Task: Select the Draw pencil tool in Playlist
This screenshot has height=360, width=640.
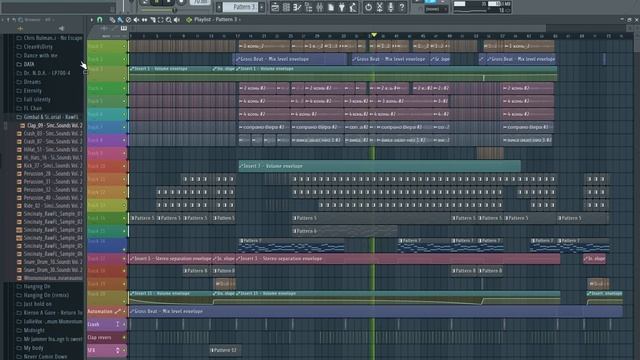Action: [112, 20]
